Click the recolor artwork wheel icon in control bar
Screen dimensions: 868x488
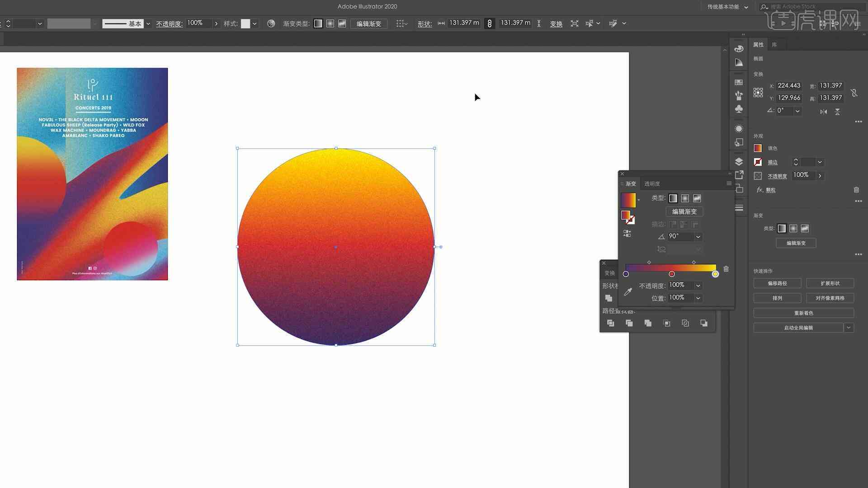tap(271, 23)
